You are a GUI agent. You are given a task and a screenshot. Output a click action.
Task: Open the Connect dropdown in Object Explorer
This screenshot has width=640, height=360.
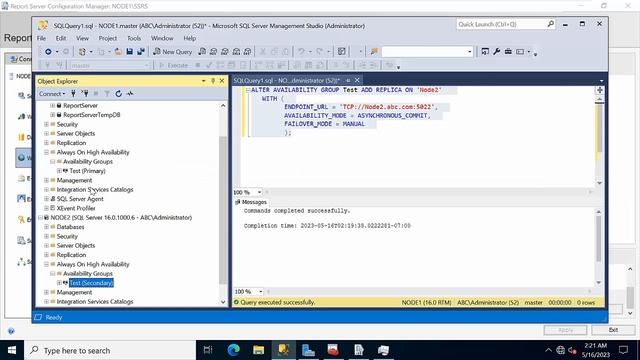52,93
